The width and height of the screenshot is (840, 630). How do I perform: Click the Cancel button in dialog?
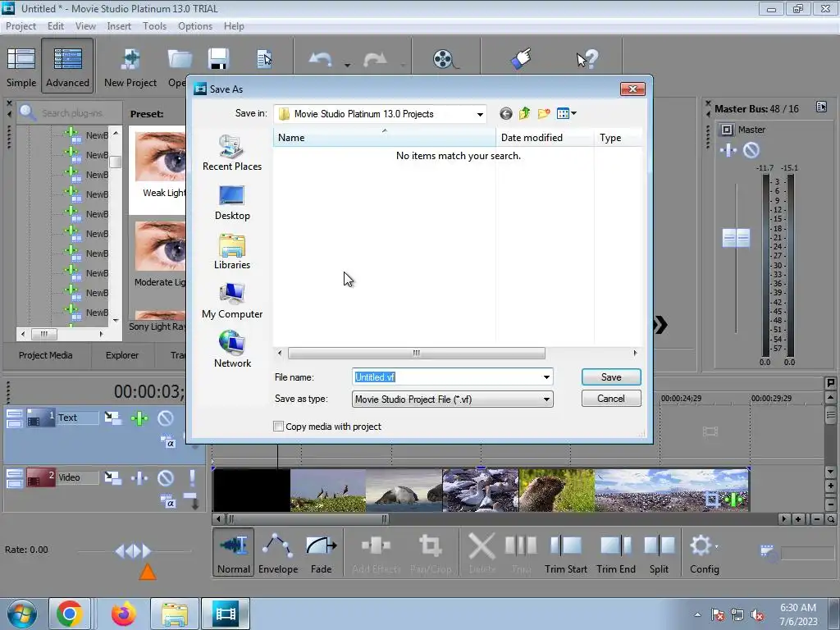pos(610,399)
